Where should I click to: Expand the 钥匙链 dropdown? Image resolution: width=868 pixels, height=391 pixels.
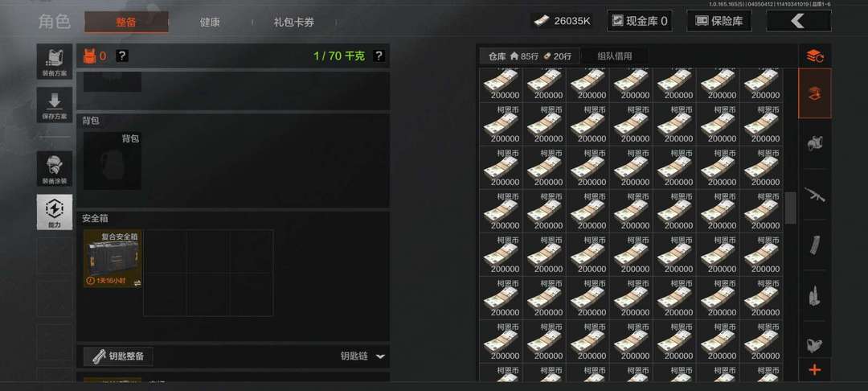pyautogui.click(x=379, y=356)
